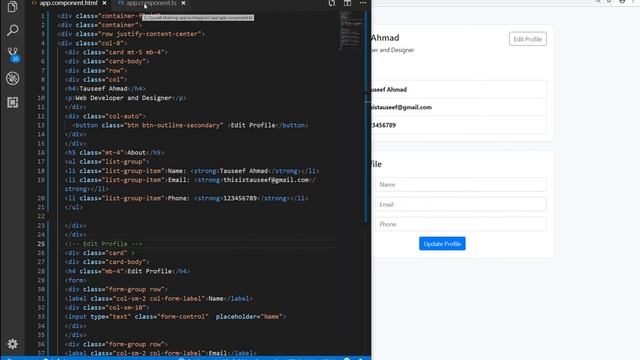The width and height of the screenshot is (640, 360).
Task: Focus the Email input field
Action: (x=460, y=204)
